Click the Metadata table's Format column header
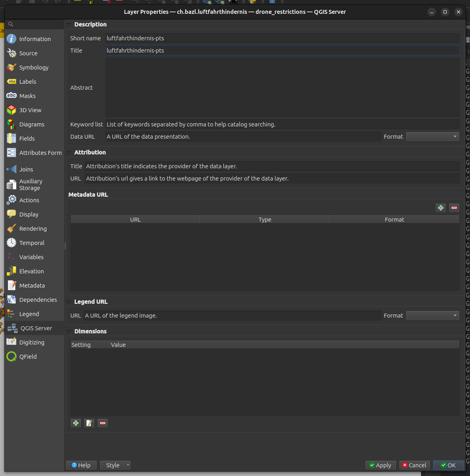The height and width of the screenshot is (476, 470). [394, 220]
